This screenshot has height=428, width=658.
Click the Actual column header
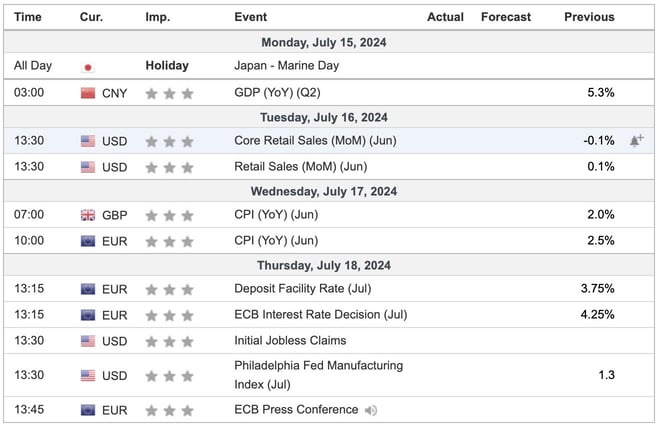(445, 17)
